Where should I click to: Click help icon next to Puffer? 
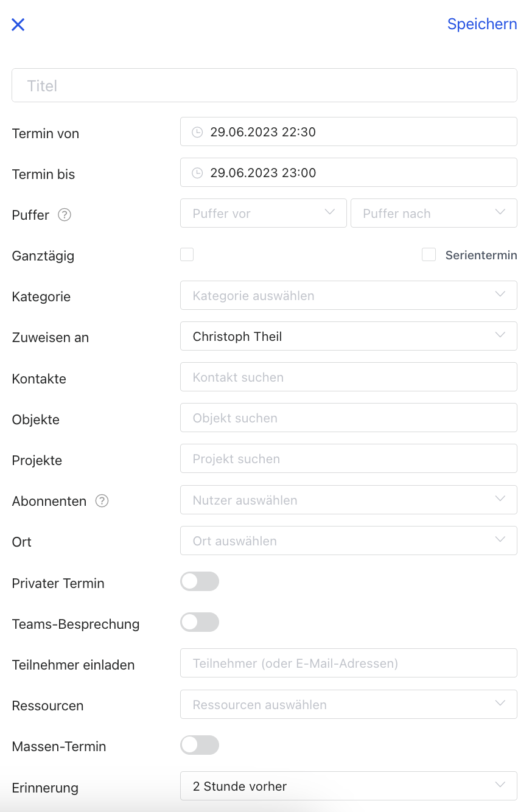coord(65,215)
